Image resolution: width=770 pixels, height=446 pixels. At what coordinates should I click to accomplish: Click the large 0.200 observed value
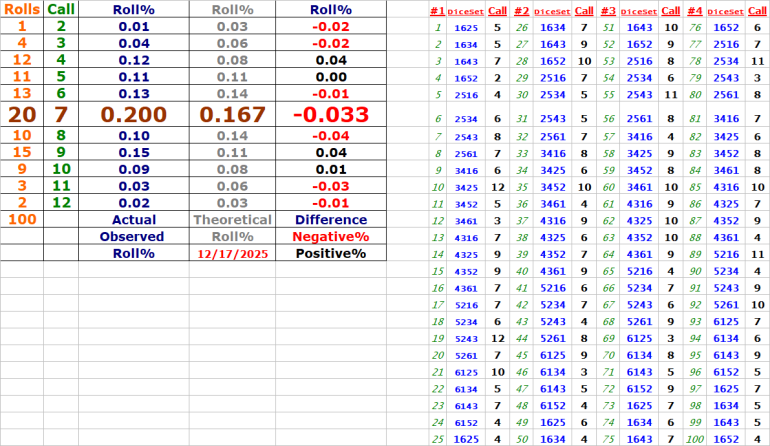133,113
